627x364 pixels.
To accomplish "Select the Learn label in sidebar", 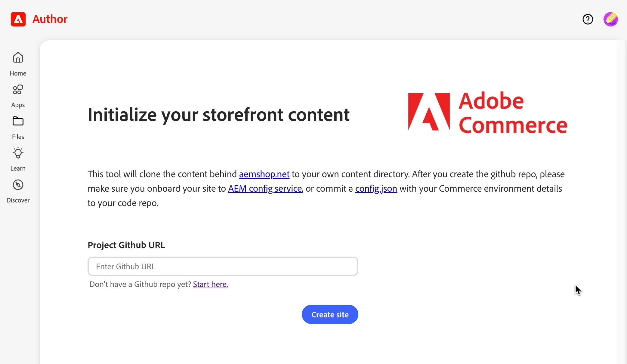I will (18, 168).
